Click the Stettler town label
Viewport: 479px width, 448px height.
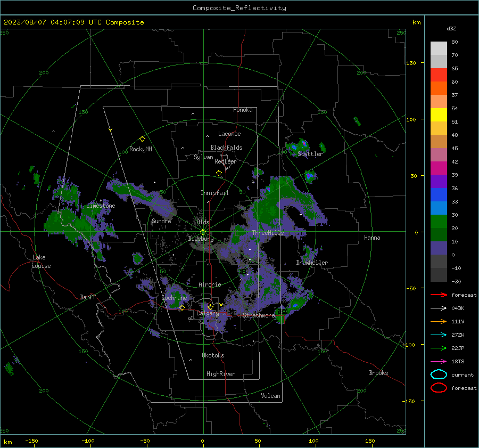310,154
